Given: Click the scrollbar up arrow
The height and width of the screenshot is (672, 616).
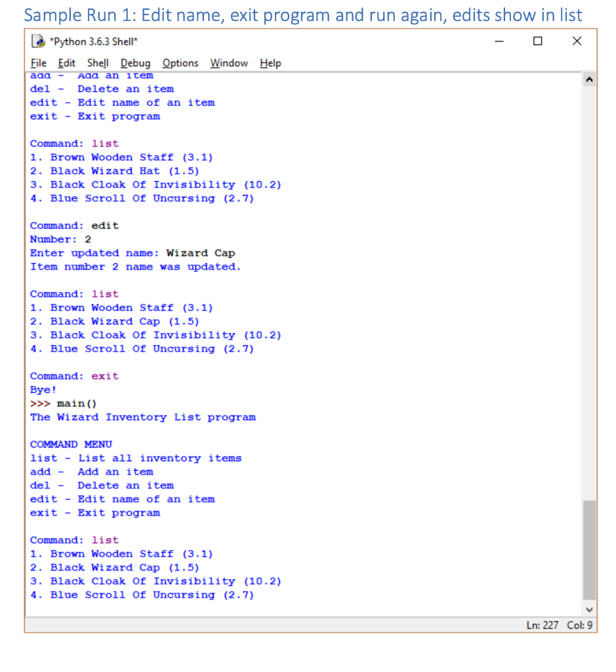Looking at the screenshot, I should click(589, 79).
